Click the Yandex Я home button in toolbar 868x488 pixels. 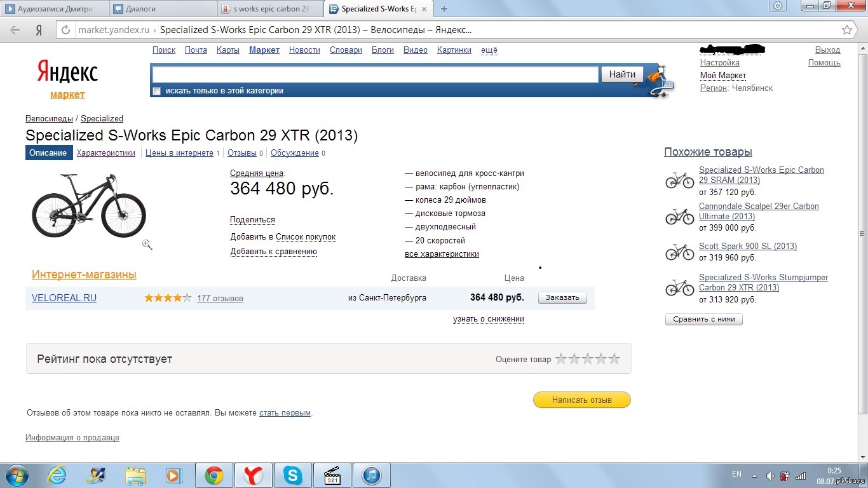click(39, 30)
